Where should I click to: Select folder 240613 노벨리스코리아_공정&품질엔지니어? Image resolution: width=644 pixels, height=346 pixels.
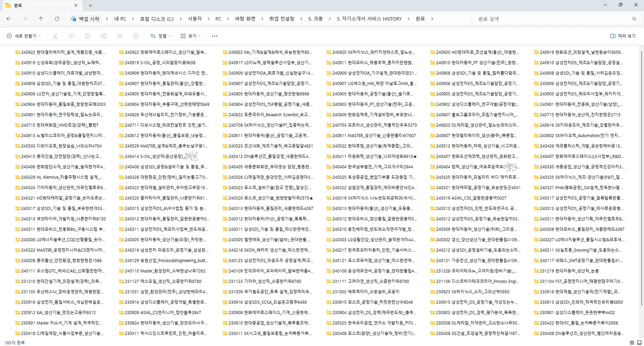tap(60, 135)
